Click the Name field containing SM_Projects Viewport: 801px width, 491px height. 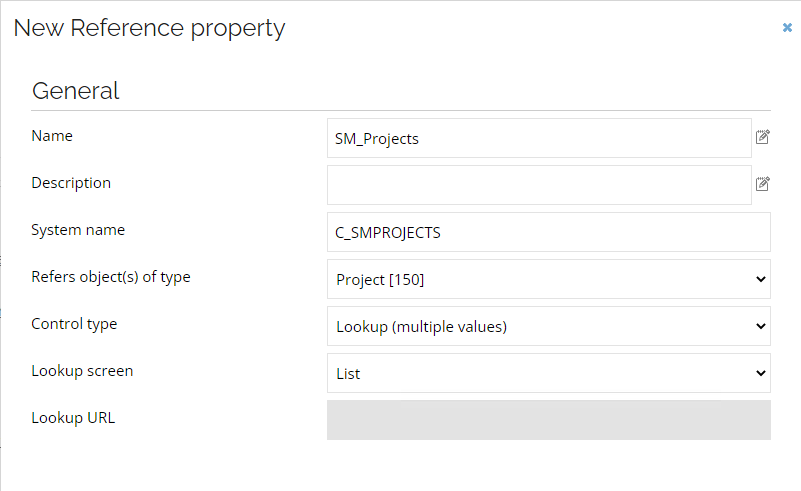539,138
